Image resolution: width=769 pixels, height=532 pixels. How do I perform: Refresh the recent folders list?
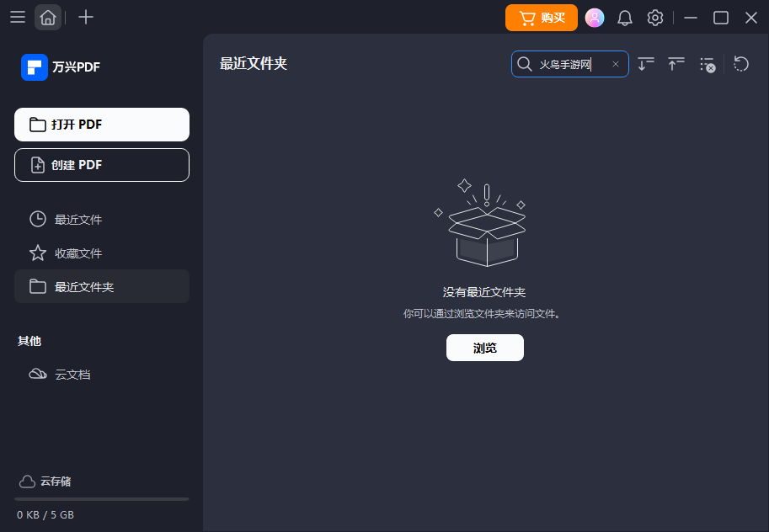pos(741,64)
